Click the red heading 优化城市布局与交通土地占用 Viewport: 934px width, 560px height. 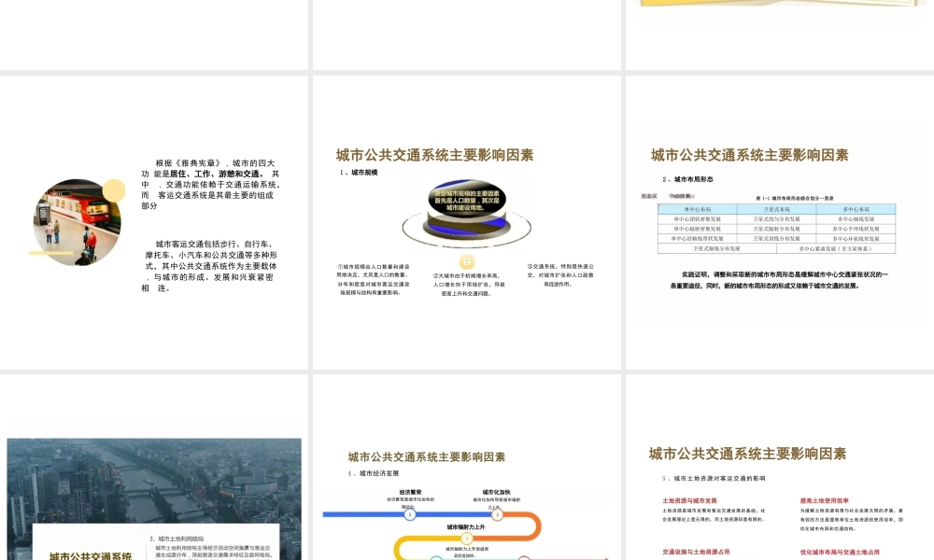tap(840, 553)
